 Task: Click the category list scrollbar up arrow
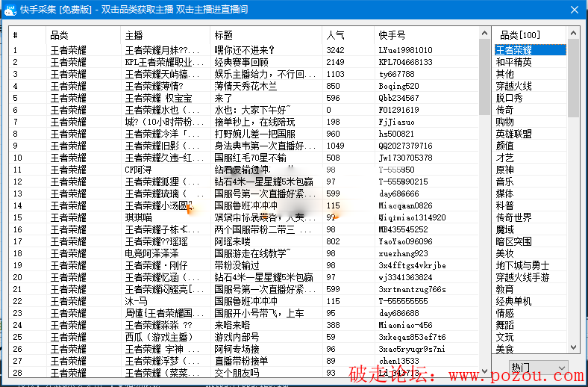coord(573,34)
